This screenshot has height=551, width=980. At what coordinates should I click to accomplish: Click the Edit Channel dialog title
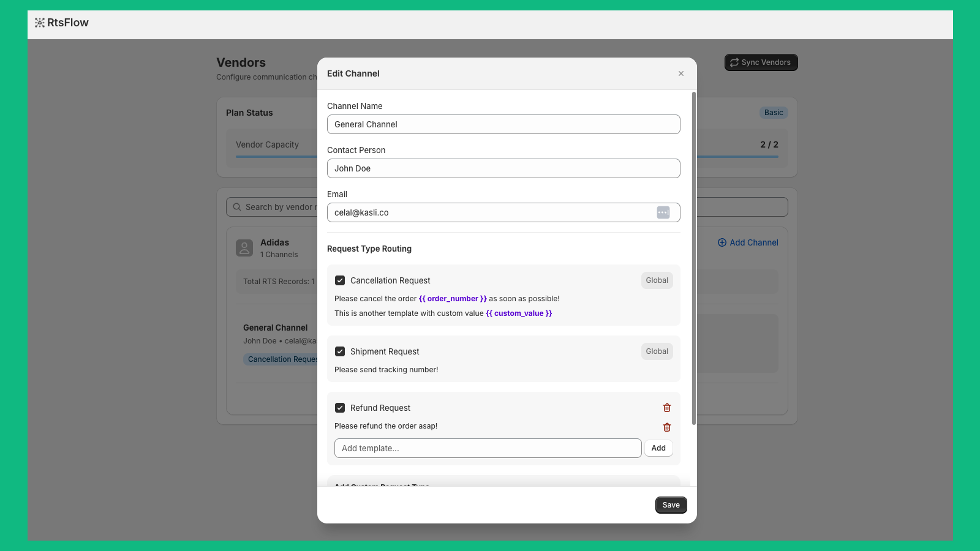pos(353,73)
